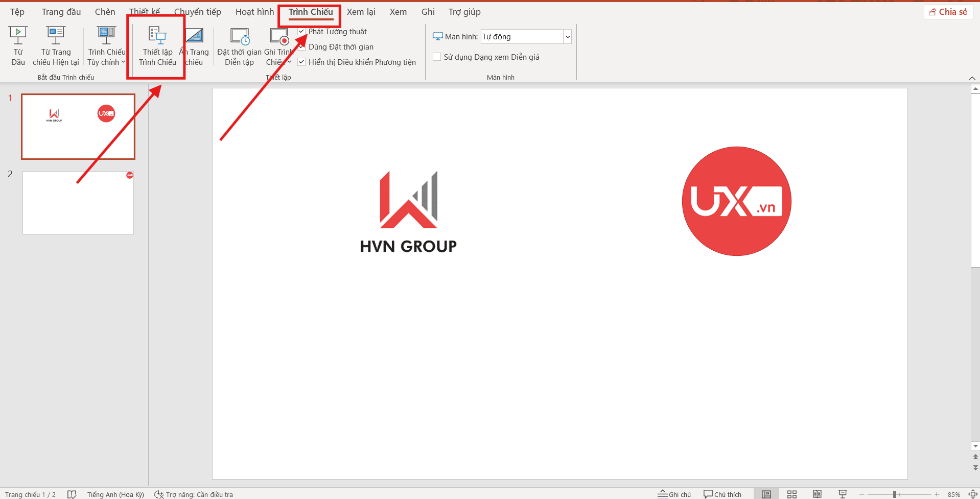Open Ghi chú from the status bar
This screenshot has height=499, width=980.
pyautogui.click(x=674, y=494)
